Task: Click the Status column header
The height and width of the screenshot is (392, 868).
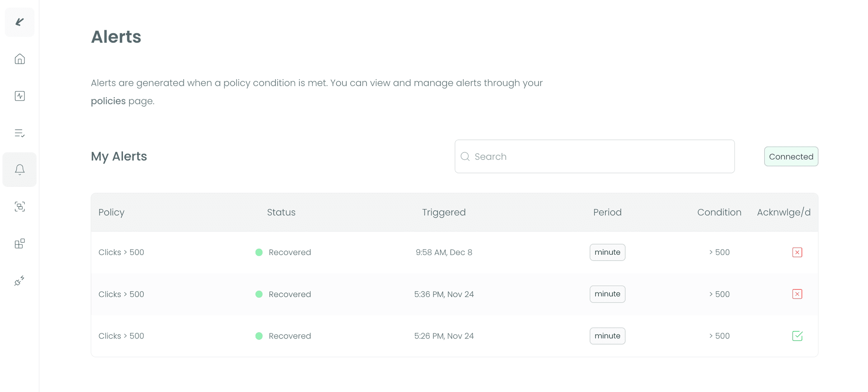Action: click(281, 212)
